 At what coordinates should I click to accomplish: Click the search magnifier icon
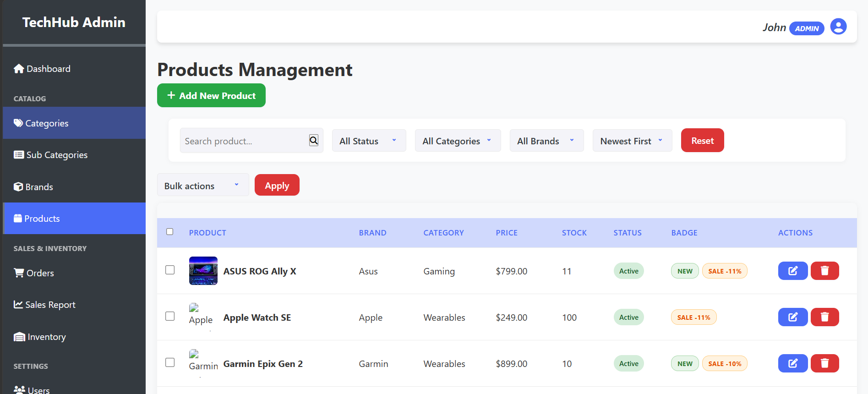314,140
